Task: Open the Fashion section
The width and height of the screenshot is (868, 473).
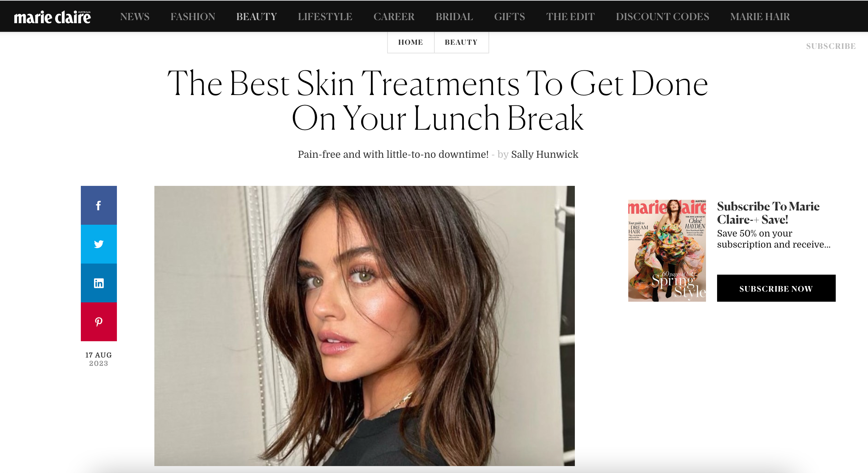Action: pos(193,17)
